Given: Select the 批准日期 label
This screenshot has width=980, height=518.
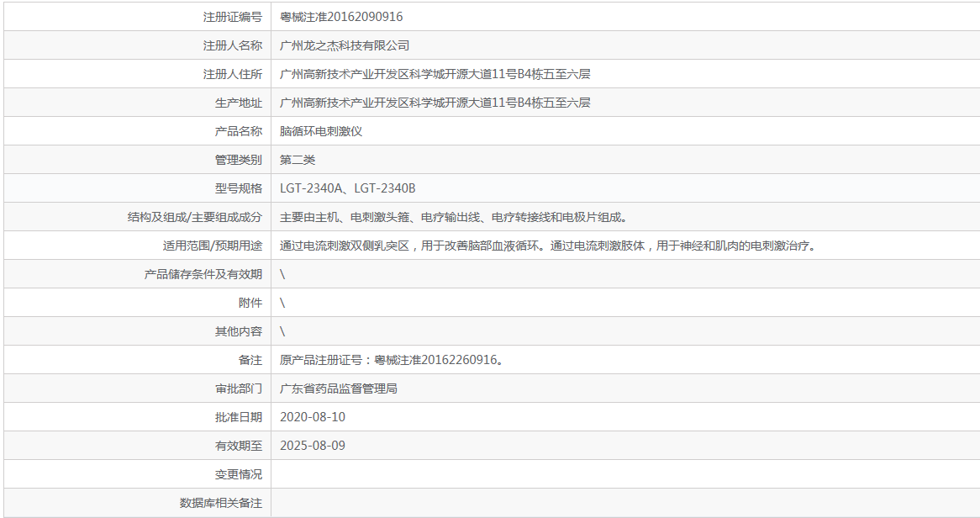Looking at the screenshot, I should pos(239,417).
